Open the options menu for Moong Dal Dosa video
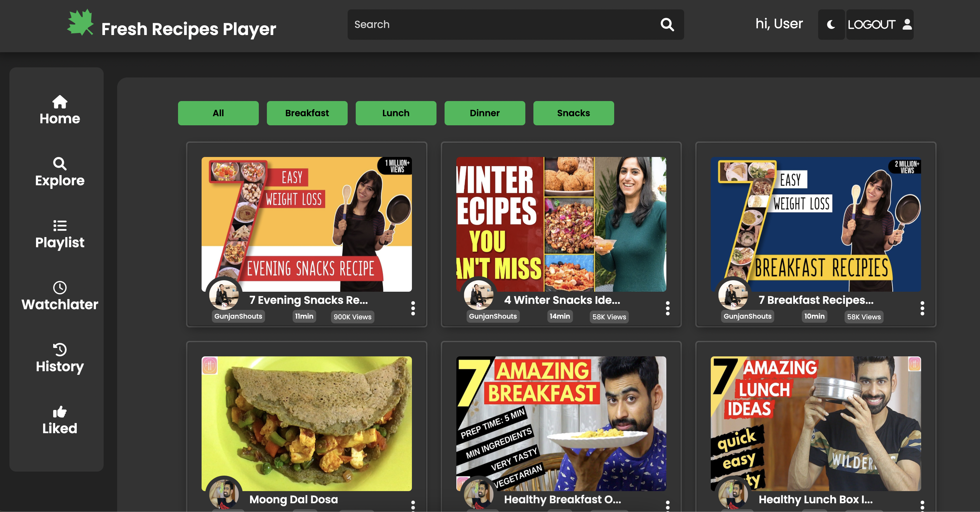980x512 pixels. pyautogui.click(x=413, y=506)
